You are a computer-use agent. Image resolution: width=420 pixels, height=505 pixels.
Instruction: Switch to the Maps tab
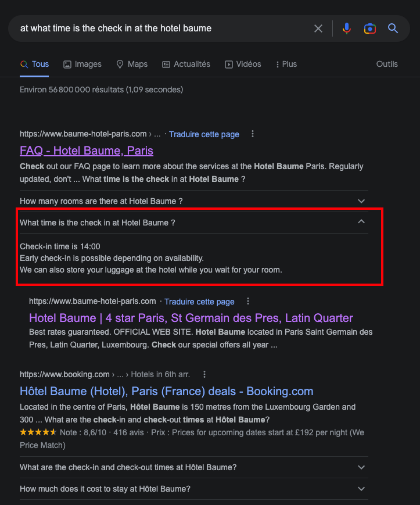pos(132,64)
